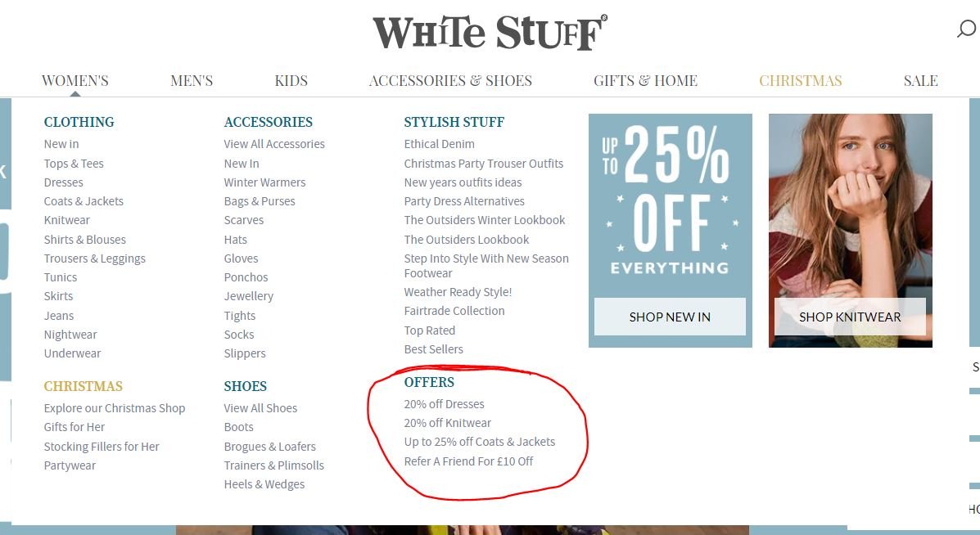
Task: Open Accessories & Shoes menu
Action: click(450, 80)
